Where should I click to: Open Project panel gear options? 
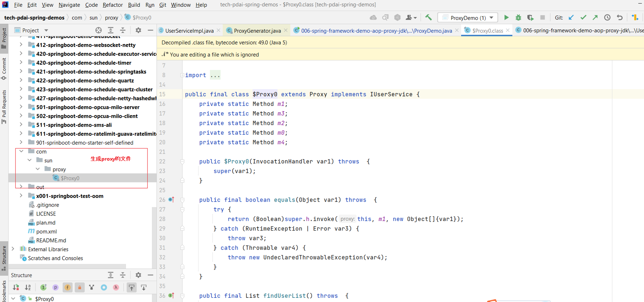coord(138,30)
